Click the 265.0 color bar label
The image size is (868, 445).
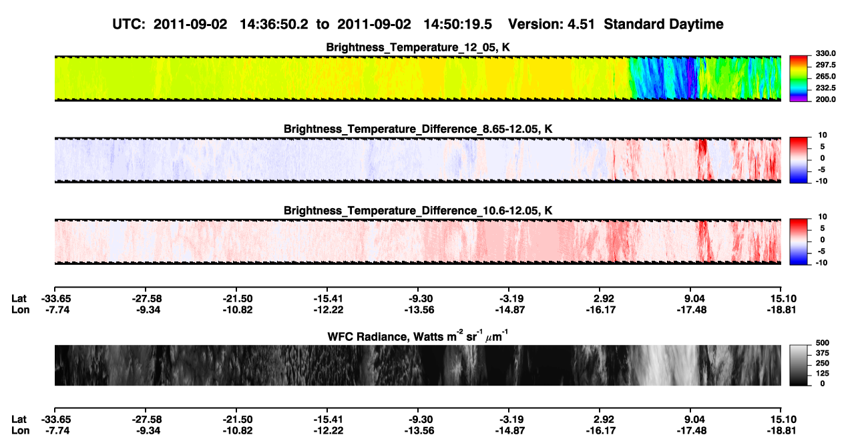tap(826, 77)
